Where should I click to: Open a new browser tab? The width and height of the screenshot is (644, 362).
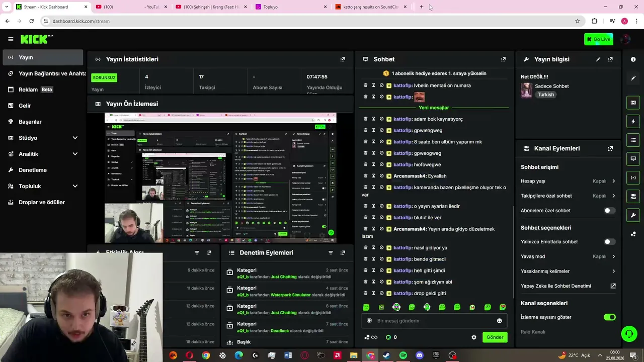tap(422, 7)
